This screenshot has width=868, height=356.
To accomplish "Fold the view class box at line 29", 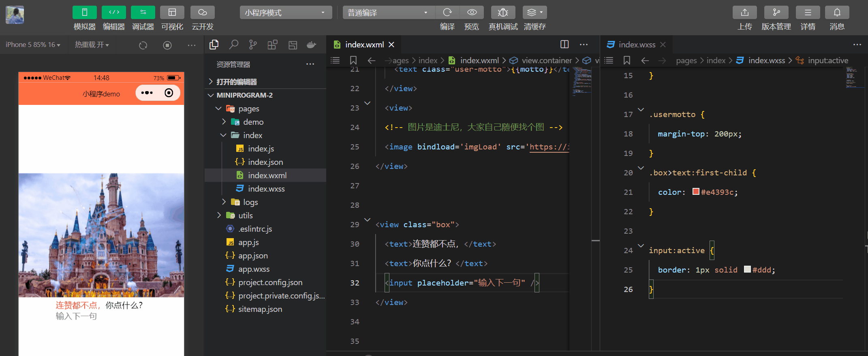I will coord(367,220).
